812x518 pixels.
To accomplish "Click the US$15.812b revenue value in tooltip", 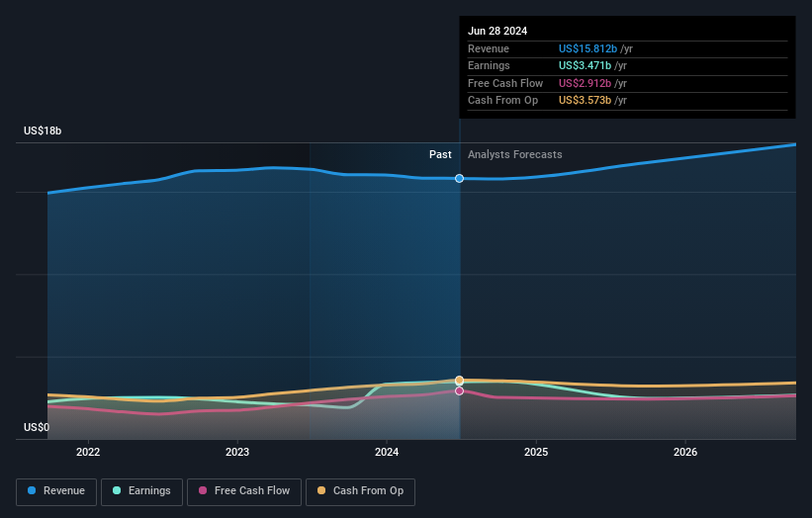I will point(587,48).
